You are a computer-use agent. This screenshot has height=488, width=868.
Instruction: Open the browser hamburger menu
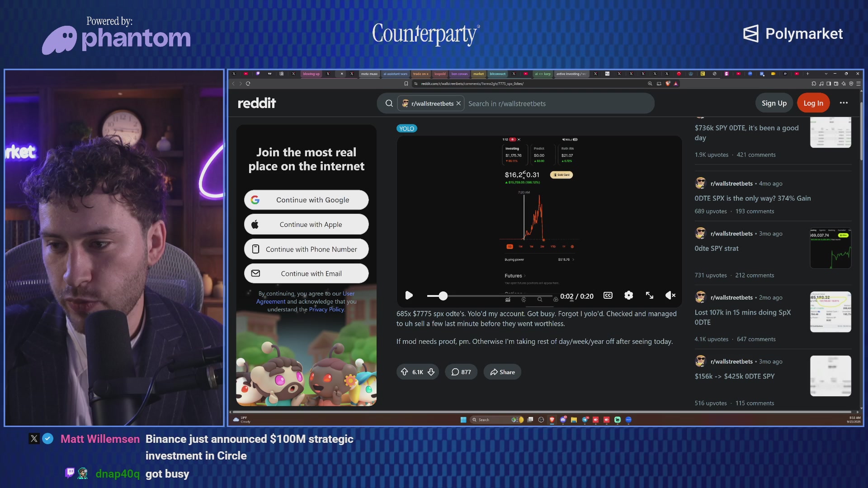point(859,84)
